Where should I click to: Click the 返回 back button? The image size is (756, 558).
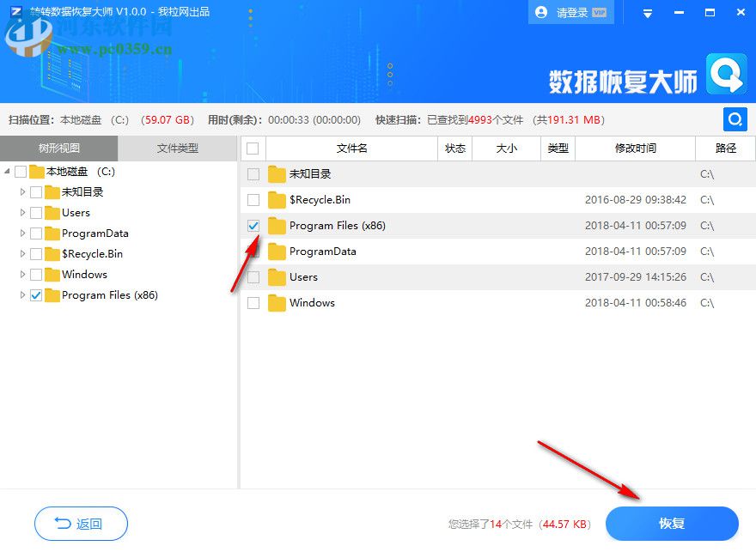[81, 524]
